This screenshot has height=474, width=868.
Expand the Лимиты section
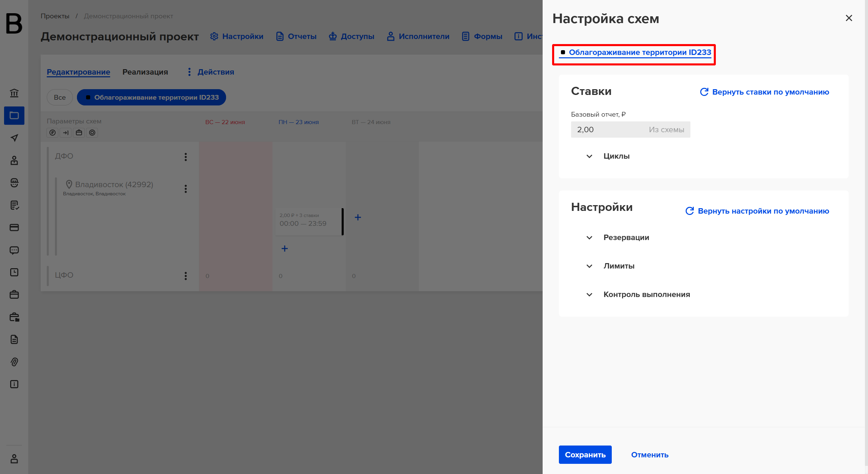click(610, 266)
